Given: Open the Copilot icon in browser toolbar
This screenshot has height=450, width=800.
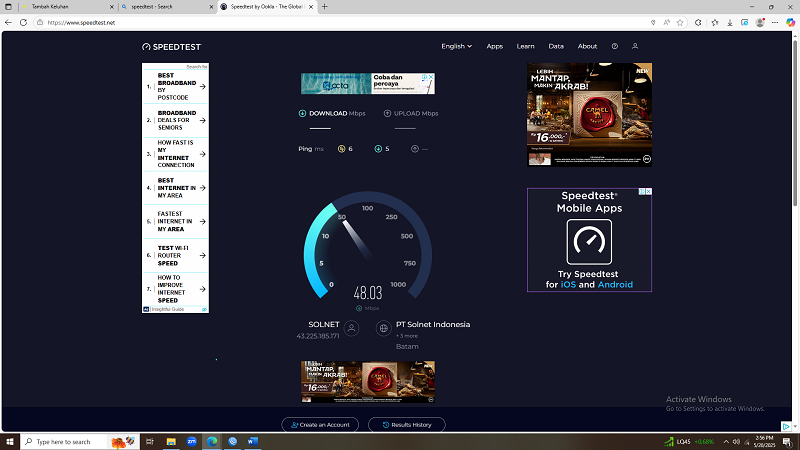Looking at the screenshot, I should [x=790, y=22].
